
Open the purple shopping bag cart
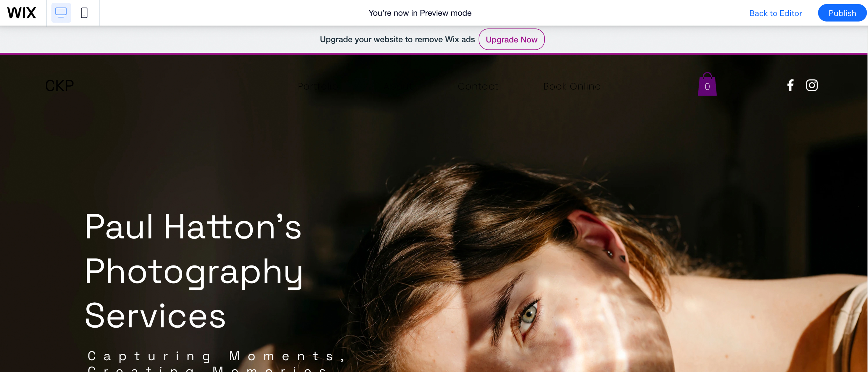707,84
